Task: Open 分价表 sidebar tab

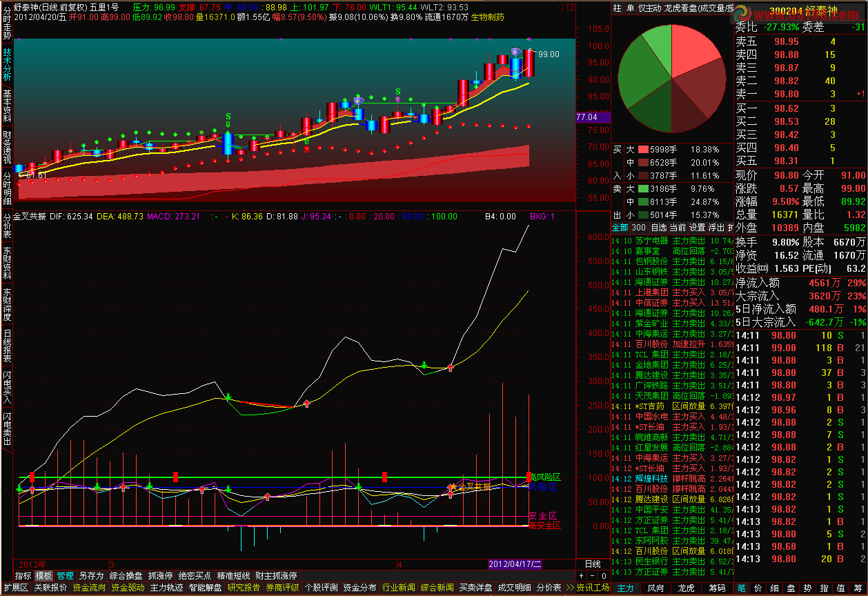Action: coord(7,226)
